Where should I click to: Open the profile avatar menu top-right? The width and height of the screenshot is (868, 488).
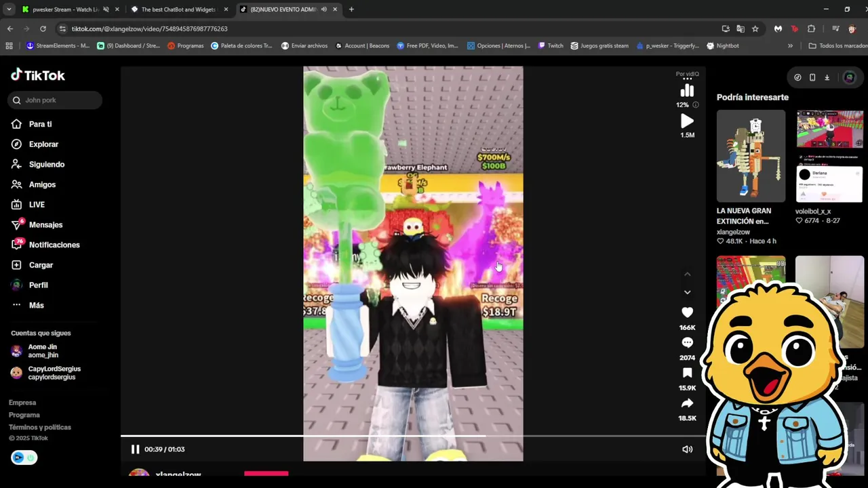coord(849,77)
